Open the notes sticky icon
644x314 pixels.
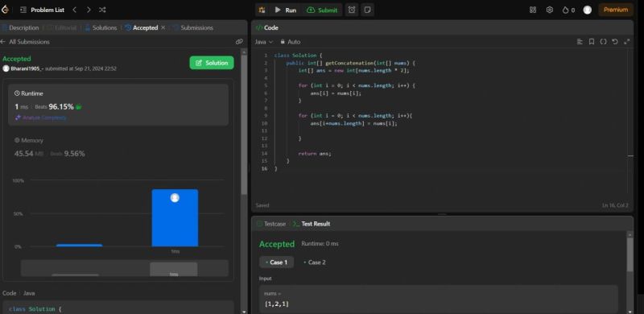point(367,10)
